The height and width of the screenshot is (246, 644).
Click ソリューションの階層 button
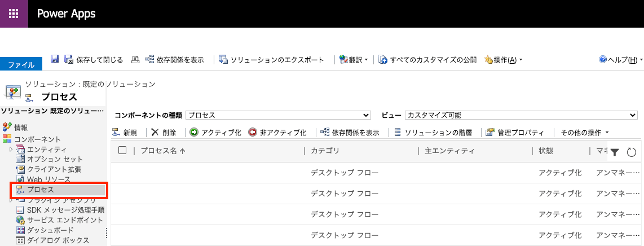[433, 133]
